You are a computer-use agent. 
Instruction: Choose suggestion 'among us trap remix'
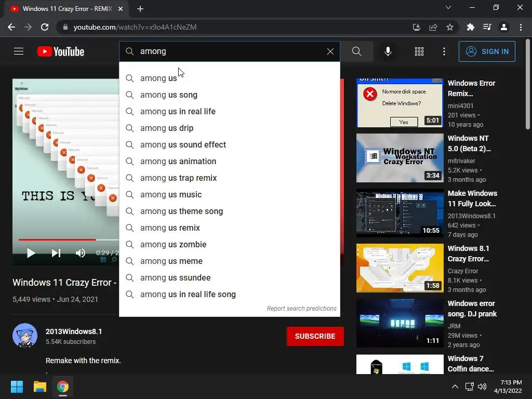pos(229,178)
